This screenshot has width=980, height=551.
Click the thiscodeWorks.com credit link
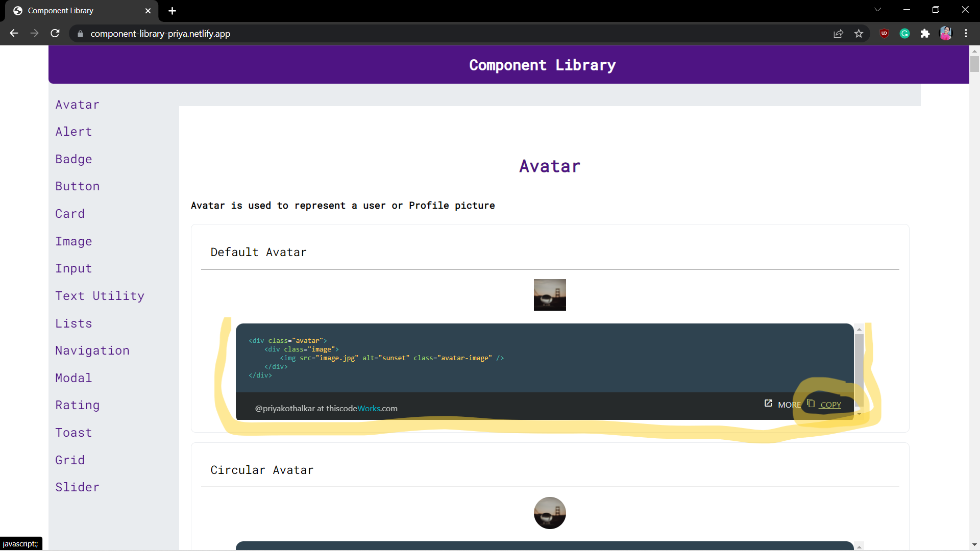[362, 408]
